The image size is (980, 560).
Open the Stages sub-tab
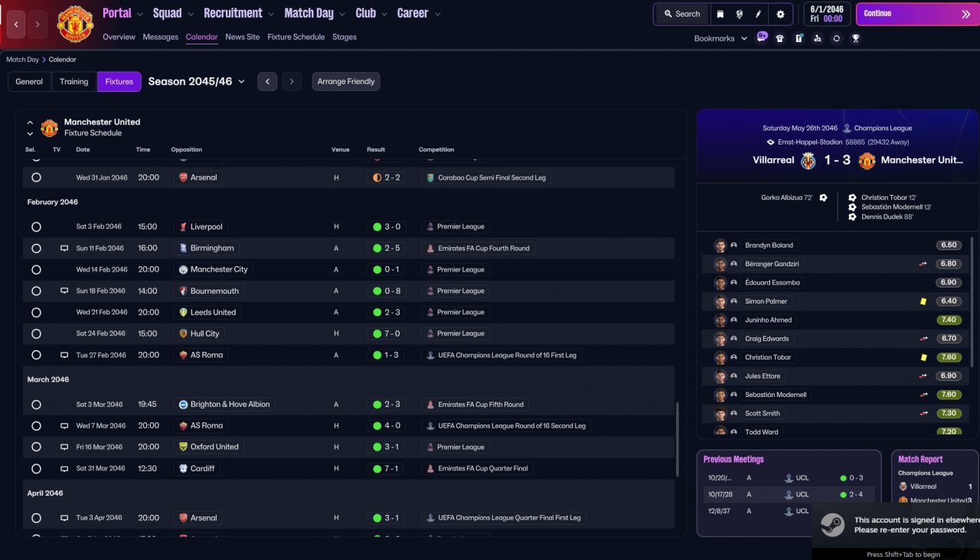[345, 37]
